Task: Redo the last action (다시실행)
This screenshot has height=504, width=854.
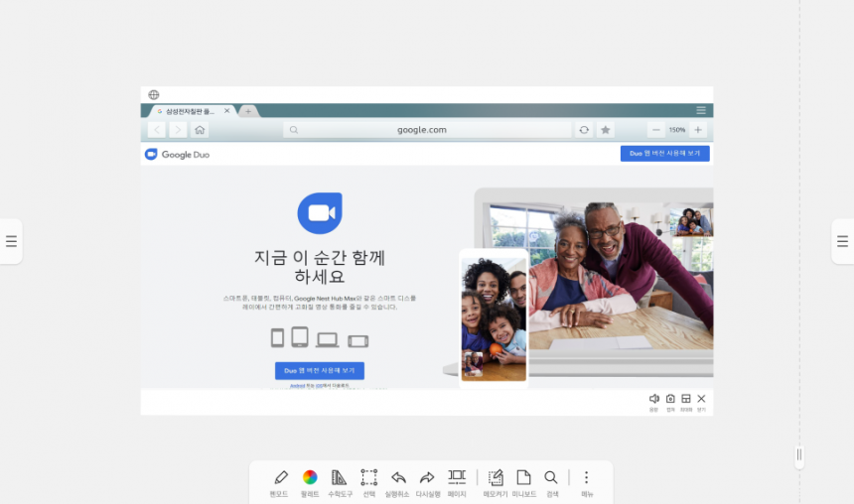Action: click(428, 483)
